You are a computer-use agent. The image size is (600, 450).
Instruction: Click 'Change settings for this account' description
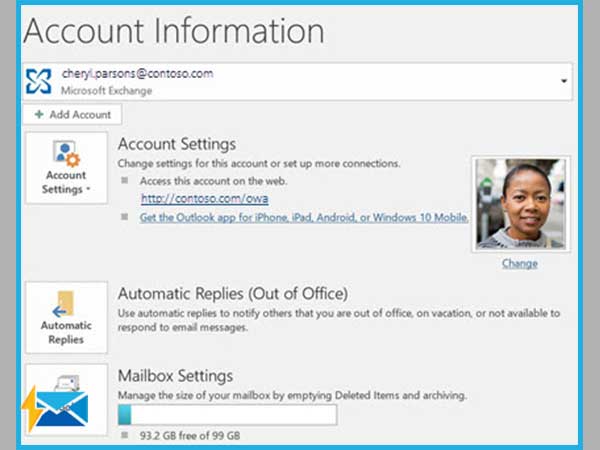coord(259,164)
